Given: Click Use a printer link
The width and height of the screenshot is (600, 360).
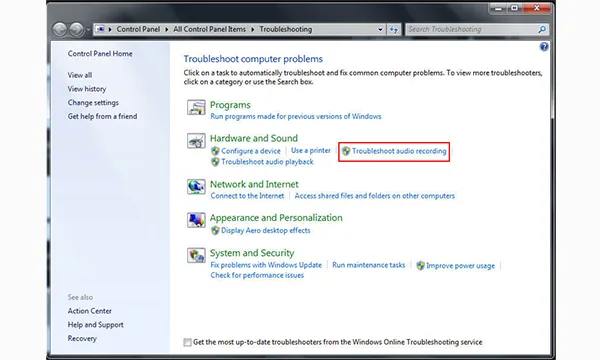Looking at the screenshot, I should coord(311,150).
